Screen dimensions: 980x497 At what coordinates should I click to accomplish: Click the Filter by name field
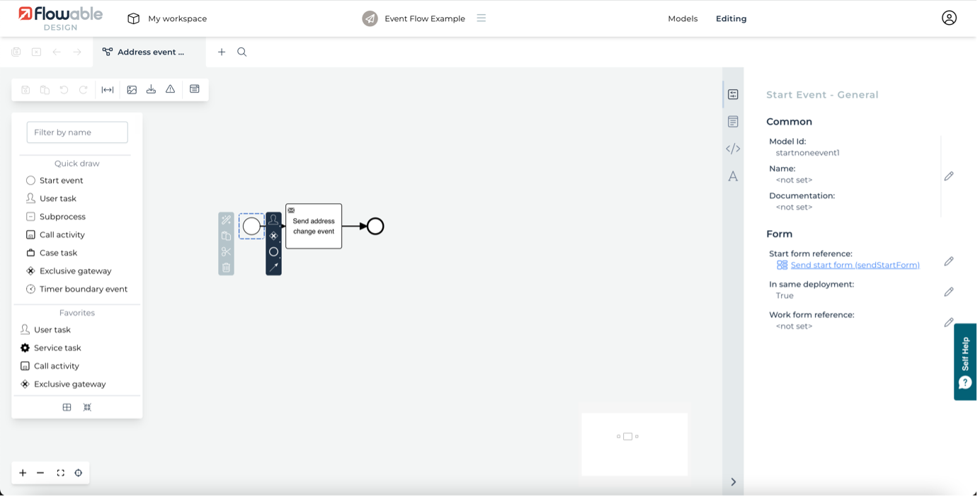tap(77, 132)
